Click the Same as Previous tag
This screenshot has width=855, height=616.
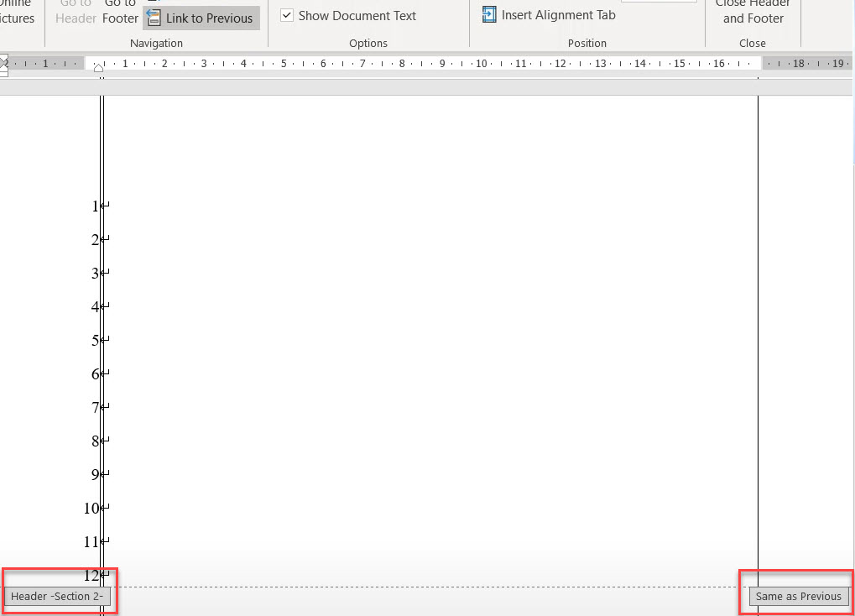(797, 596)
